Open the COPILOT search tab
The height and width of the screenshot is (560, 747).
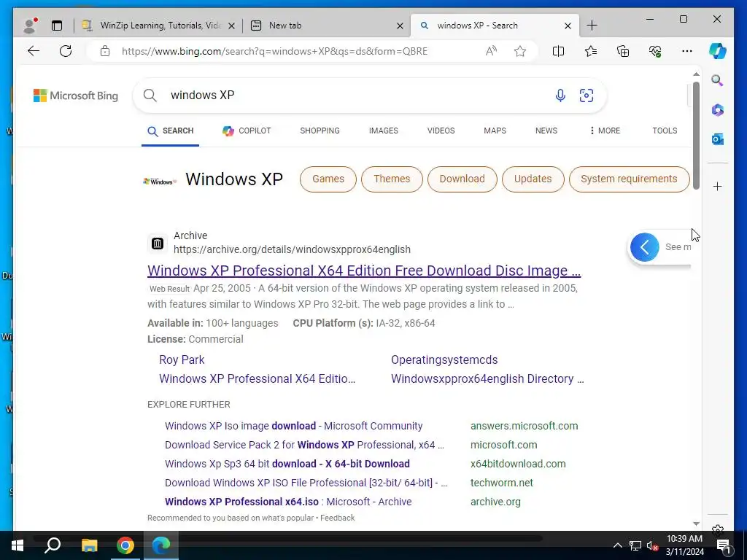(247, 131)
